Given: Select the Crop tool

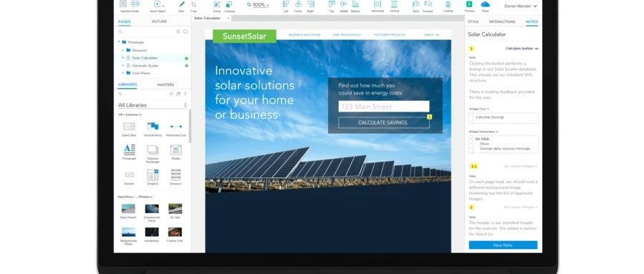Looking at the screenshot, I should tap(193, 6).
